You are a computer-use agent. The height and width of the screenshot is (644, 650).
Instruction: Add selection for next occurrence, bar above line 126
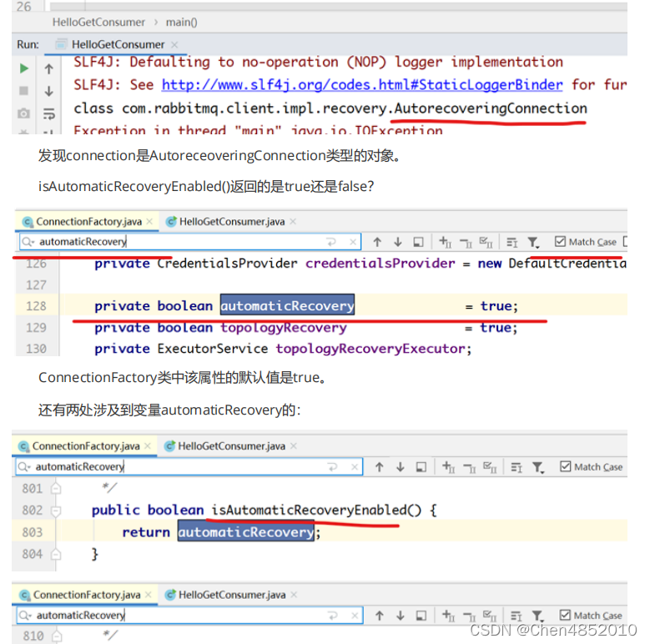(445, 242)
